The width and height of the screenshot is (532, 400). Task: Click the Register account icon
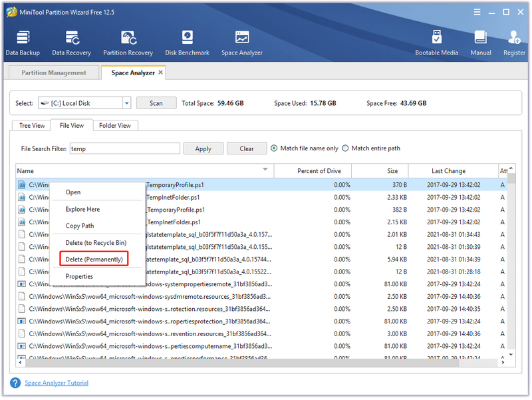click(514, 43)
